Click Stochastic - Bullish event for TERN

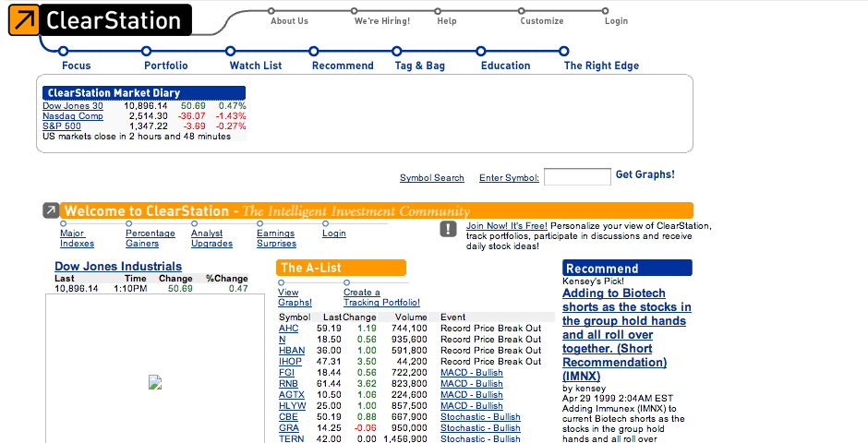click(480, 438)
